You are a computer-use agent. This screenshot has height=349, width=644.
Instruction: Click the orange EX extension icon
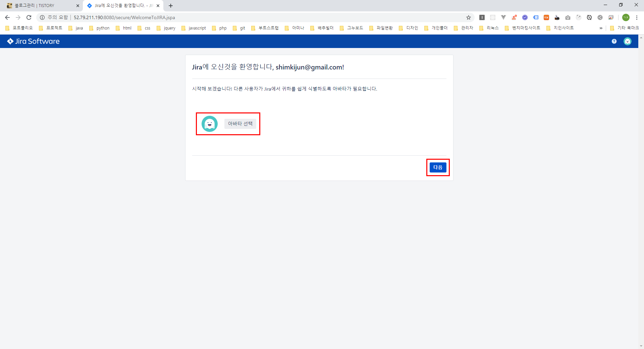546,17
